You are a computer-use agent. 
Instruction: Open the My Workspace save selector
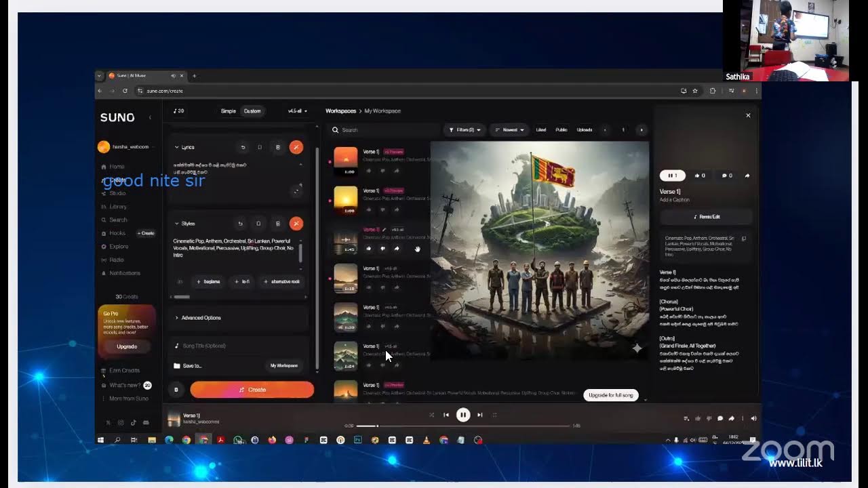pos(283,366)
